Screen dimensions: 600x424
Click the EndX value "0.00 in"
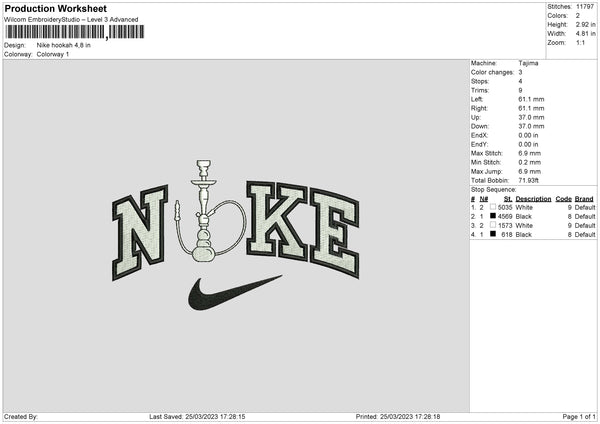(x=528, y=135)
